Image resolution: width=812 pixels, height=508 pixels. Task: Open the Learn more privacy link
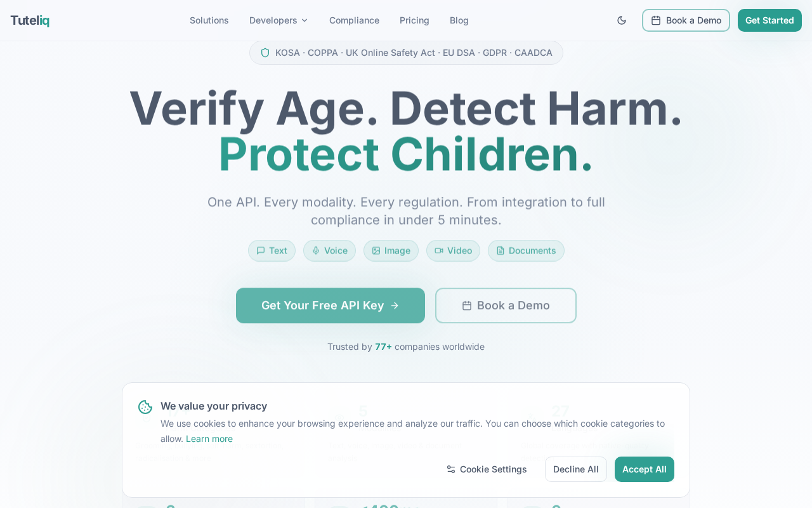click(209, 439)
